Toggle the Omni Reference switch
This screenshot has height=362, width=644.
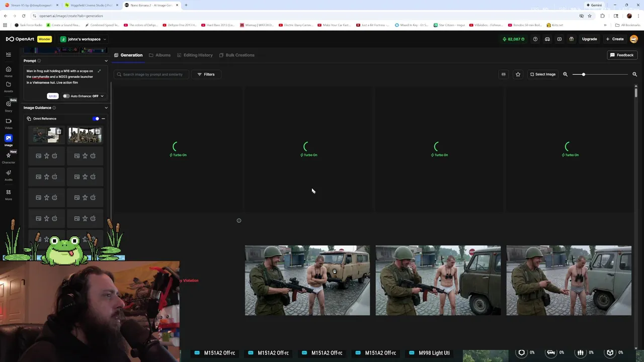(96, 119)
